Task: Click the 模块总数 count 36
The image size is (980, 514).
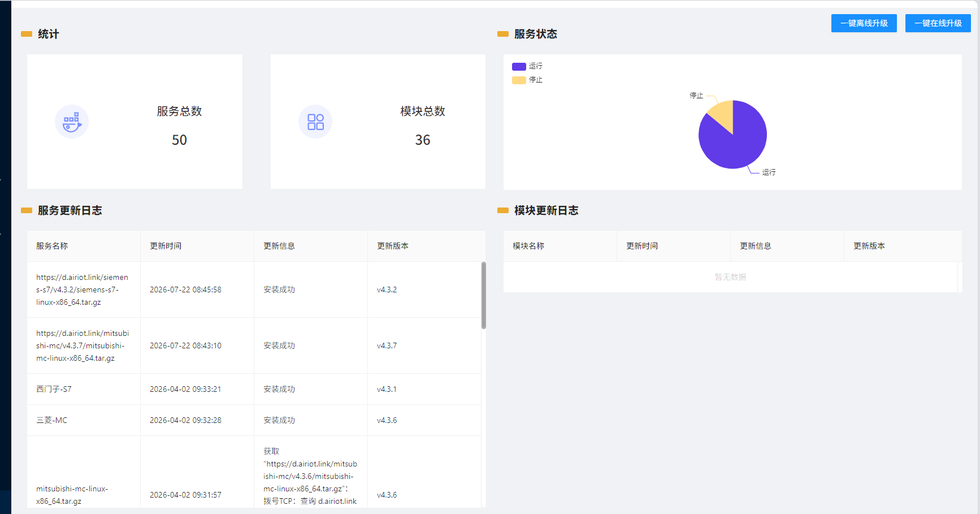Action: [x=423, y=140]
